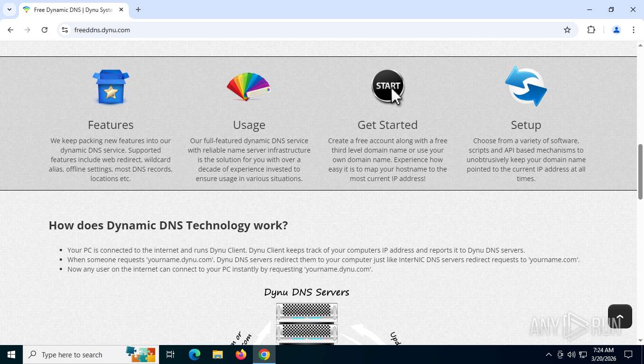
Task: Open the Usage heading
Action: coord(249,125)
